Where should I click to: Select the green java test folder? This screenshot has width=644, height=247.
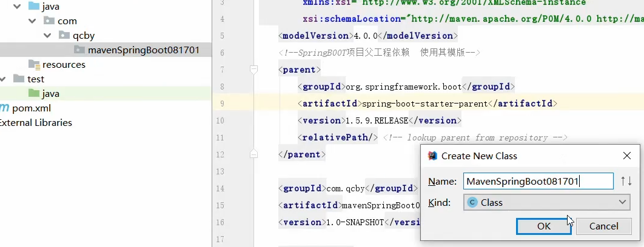(x=50, y=94)
